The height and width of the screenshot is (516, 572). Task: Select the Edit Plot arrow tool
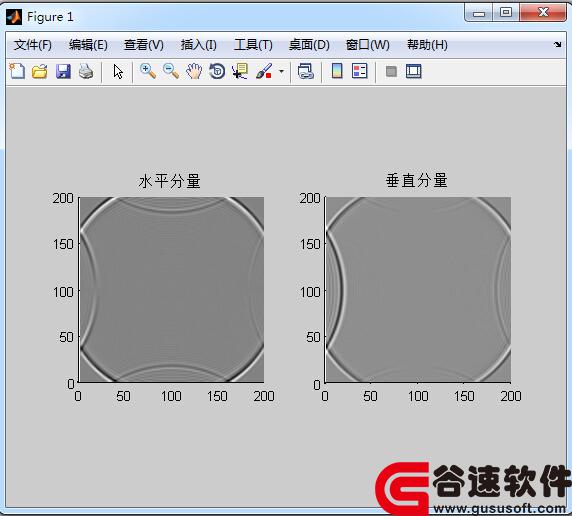[118, 72]
